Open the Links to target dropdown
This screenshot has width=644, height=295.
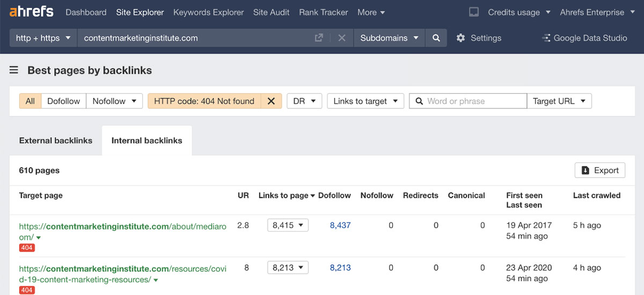point(365,101)
